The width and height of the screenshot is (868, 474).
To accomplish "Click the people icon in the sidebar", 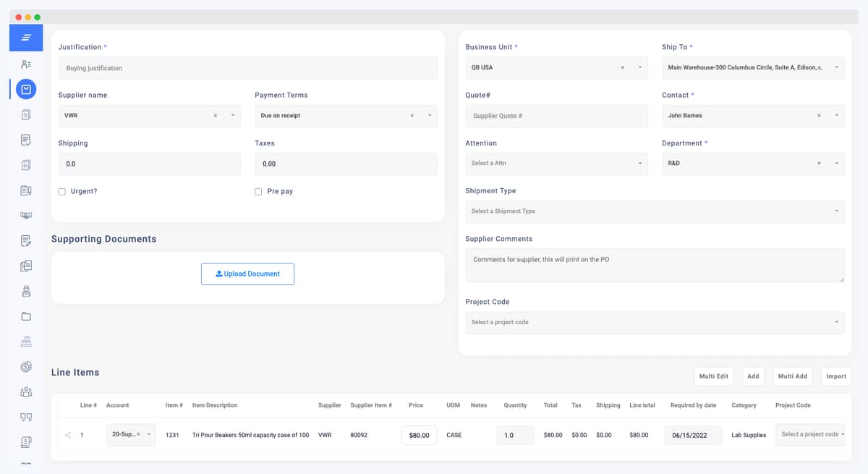I will coord(25,64).
